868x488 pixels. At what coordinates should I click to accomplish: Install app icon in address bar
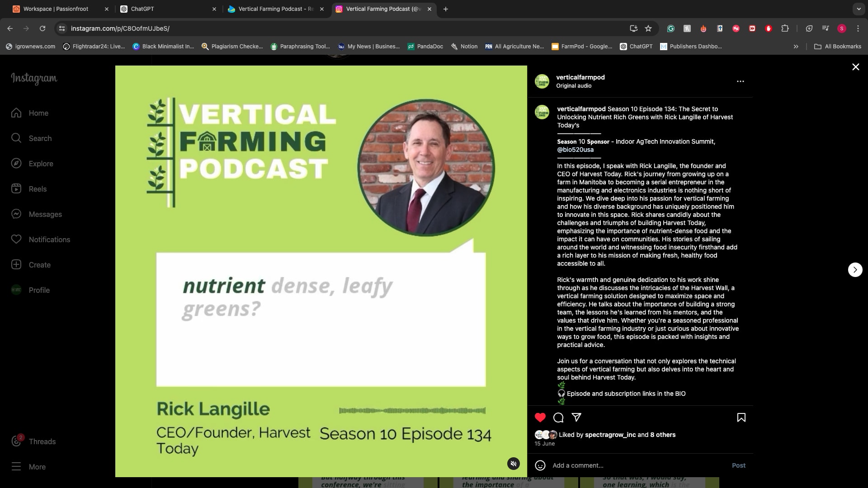[x=633, y=28]
